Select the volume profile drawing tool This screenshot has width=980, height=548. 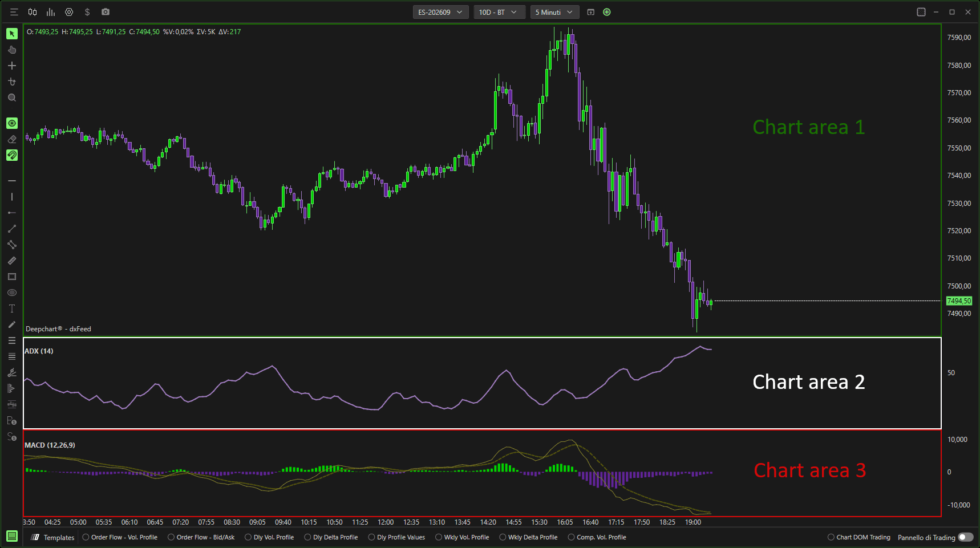[x=12, y=388]
